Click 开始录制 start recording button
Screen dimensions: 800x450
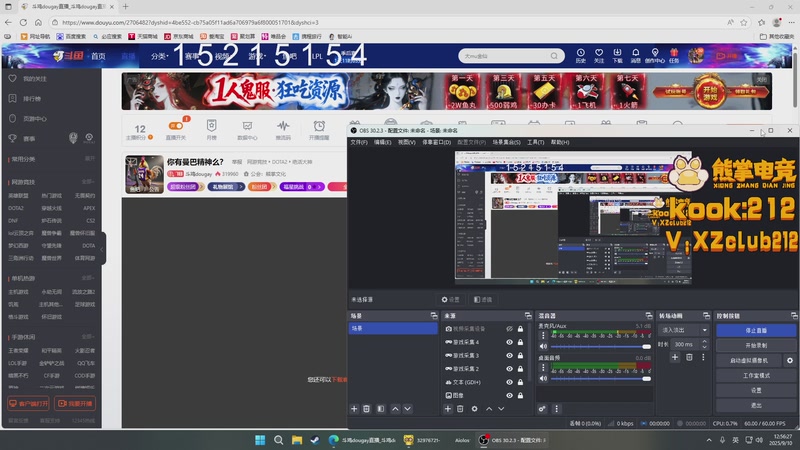756,345
